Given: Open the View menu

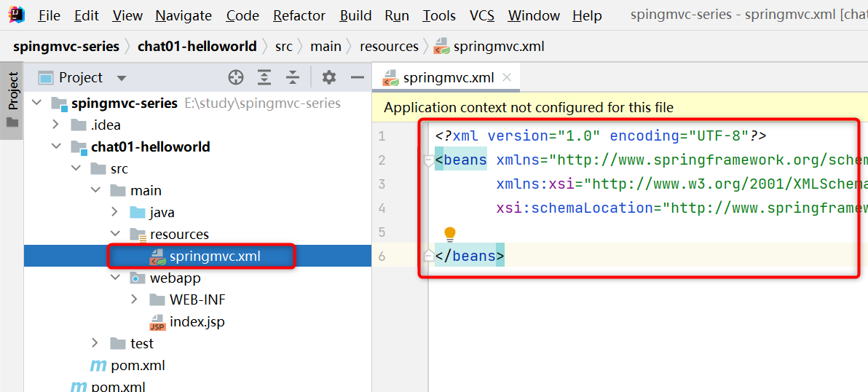Looking at the screenshot, I should click(x=127, y=15).
